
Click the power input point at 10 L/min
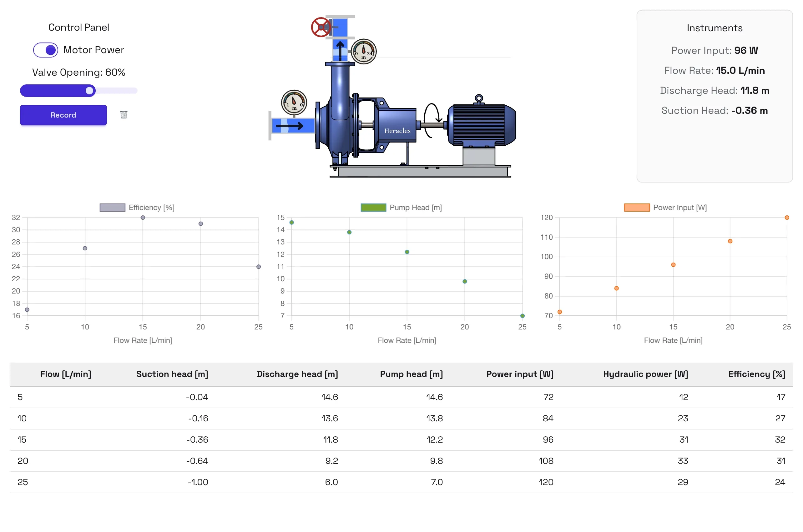click(x=616, y=289)
